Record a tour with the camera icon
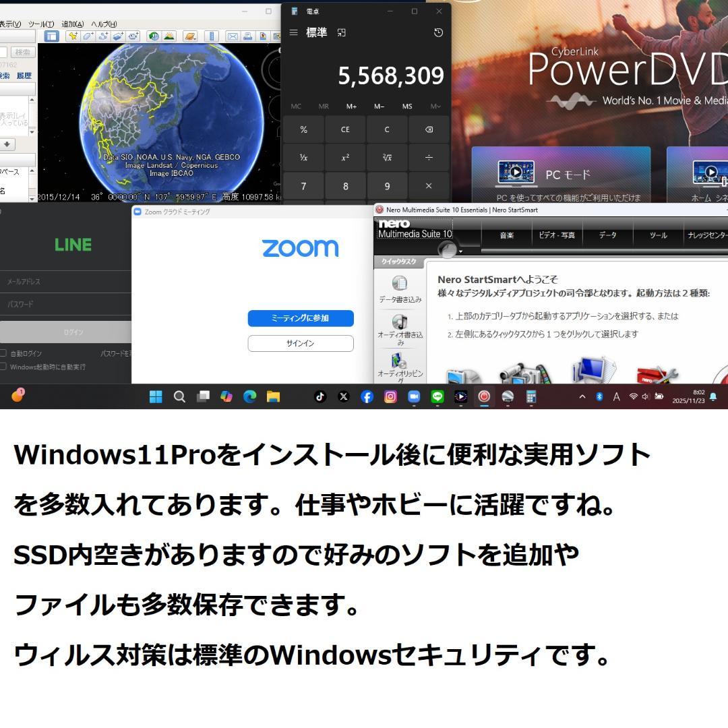Image resolution: width=728 pixels, height=728 pixels. [133, 36]
